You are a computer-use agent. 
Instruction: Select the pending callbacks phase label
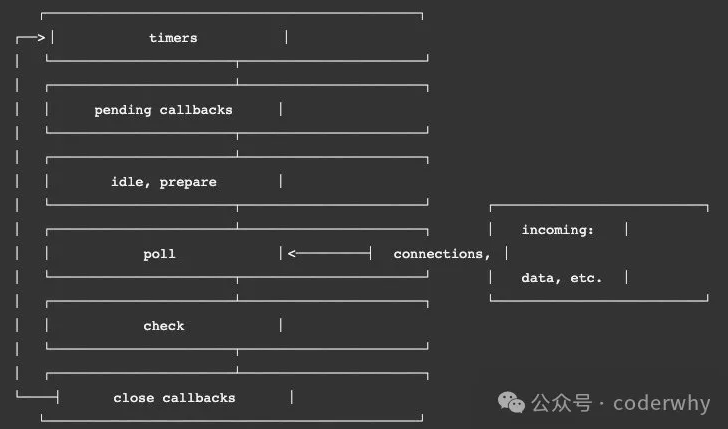pos(163,110)
